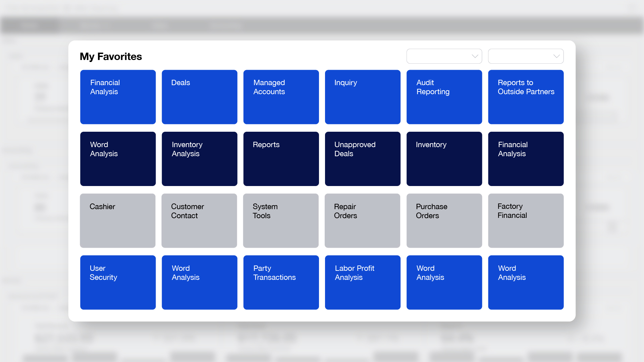Select Unapproved Deals

point(363,159)
